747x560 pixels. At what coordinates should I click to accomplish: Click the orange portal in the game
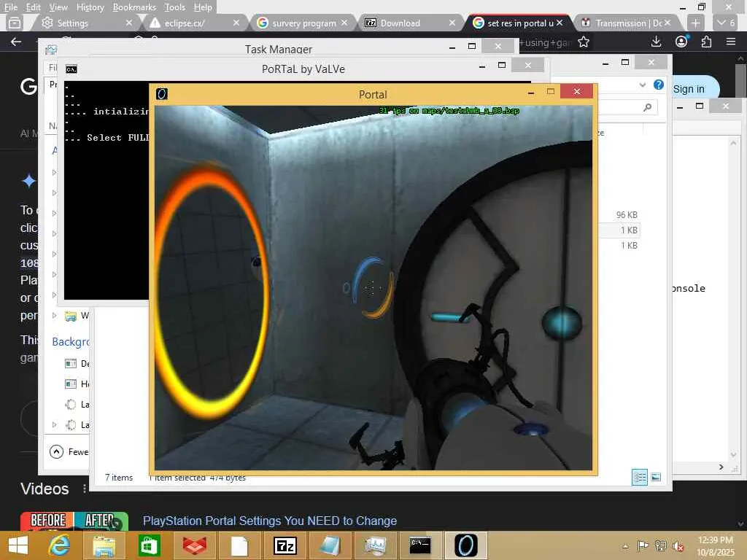point(212,292)
